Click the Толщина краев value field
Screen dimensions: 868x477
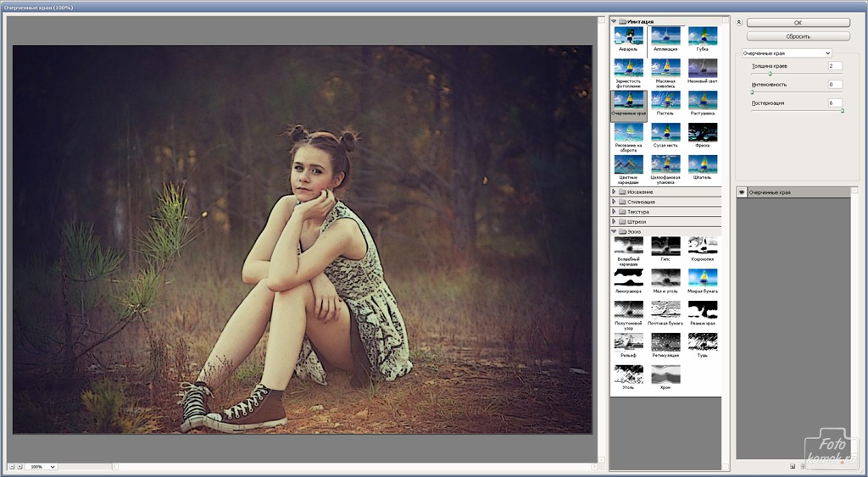pyautogui.click(x=835, y=66)
